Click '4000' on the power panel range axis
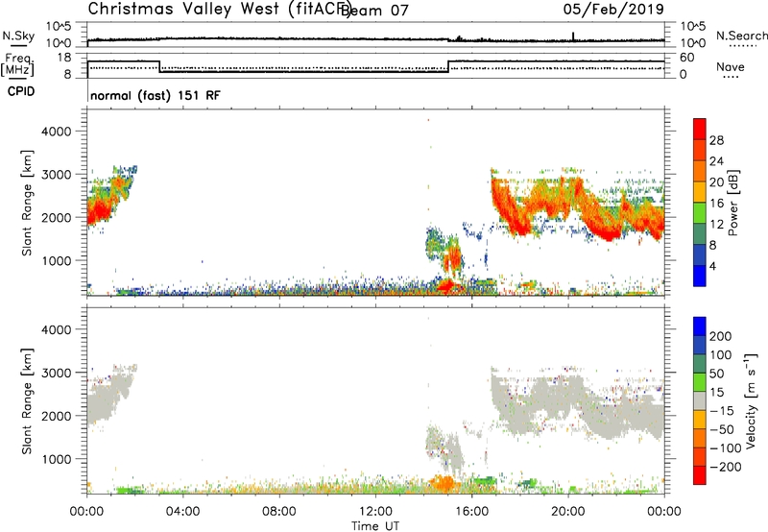Screen dimensions: 768x532 [x=57, y=132]
